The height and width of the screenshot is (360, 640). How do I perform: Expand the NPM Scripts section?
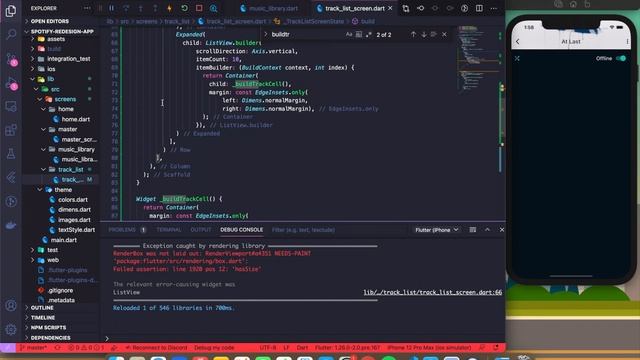(x=48, y=327)
